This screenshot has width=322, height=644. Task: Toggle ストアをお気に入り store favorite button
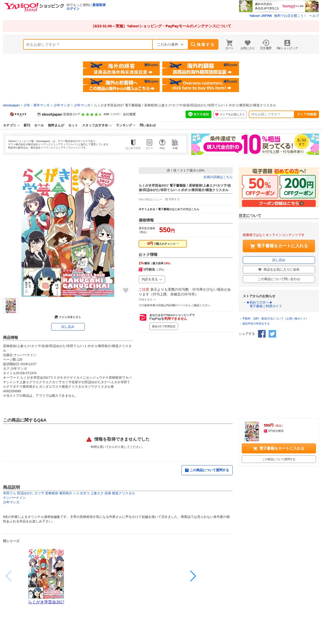(230, 114)
